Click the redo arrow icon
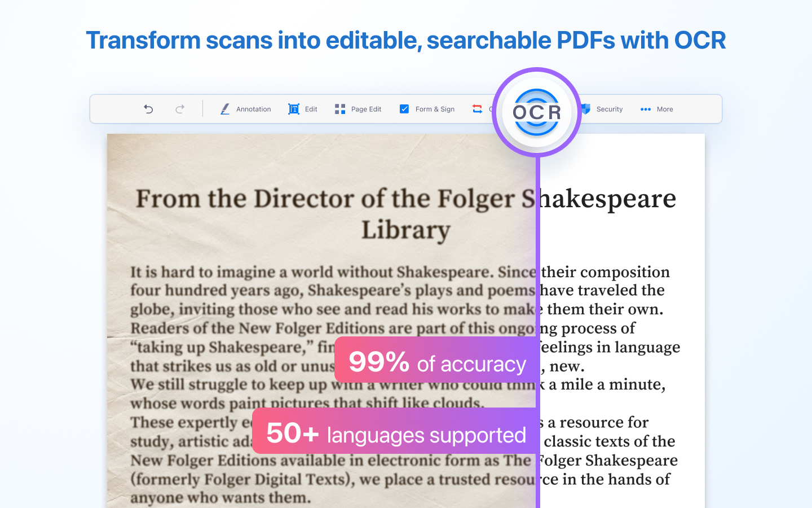 pyautogui.click(x=180, y=109)
